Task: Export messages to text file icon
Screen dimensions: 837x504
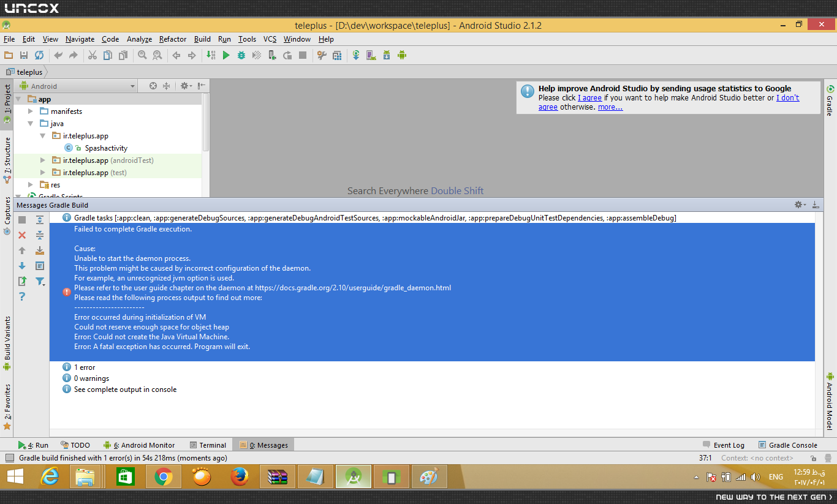Action: pos(22,281)
